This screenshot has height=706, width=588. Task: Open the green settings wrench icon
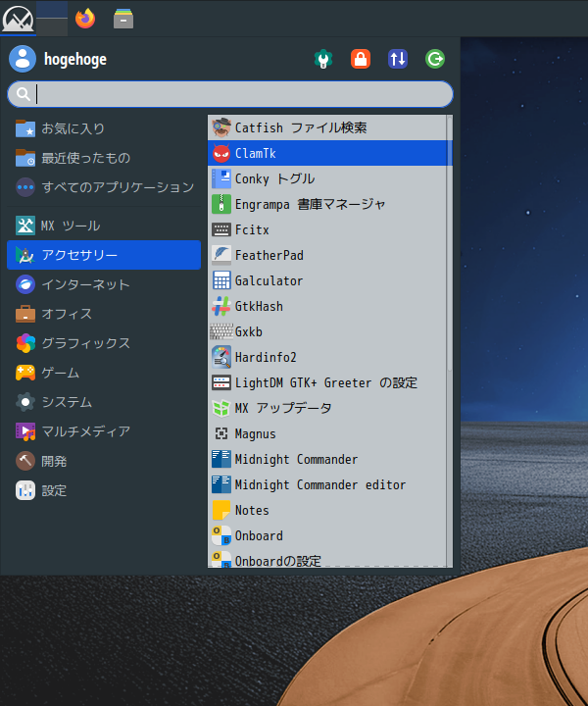(x=323, y=59)
